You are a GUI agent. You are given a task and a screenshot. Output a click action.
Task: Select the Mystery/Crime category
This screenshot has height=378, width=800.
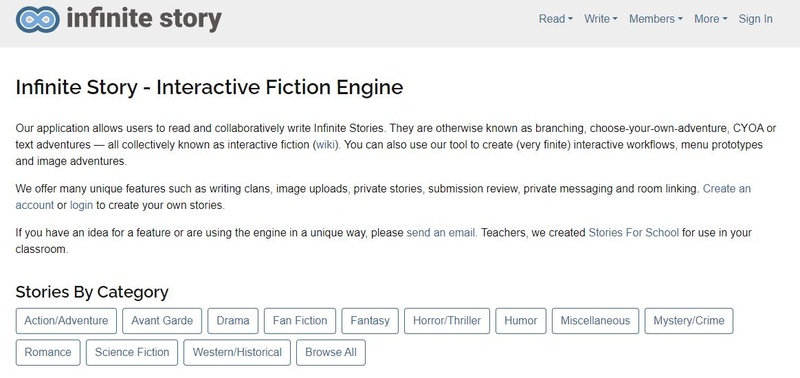tap(689, 321)
